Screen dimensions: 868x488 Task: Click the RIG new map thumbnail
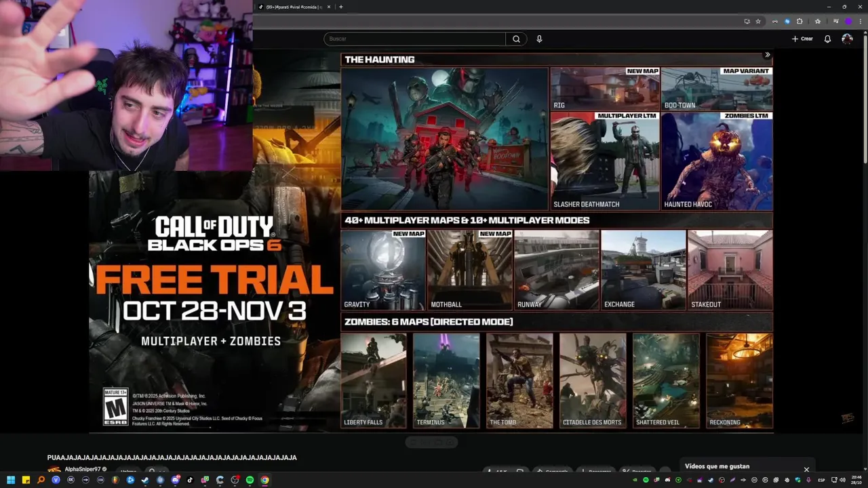[605, 88]
